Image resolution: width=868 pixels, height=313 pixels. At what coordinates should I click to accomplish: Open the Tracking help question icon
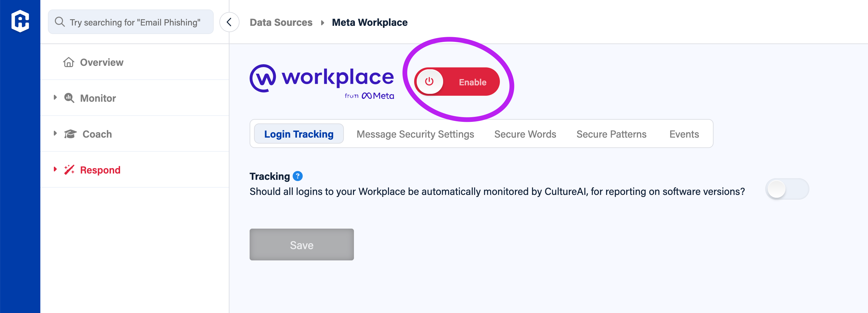[x=298, y=176]
